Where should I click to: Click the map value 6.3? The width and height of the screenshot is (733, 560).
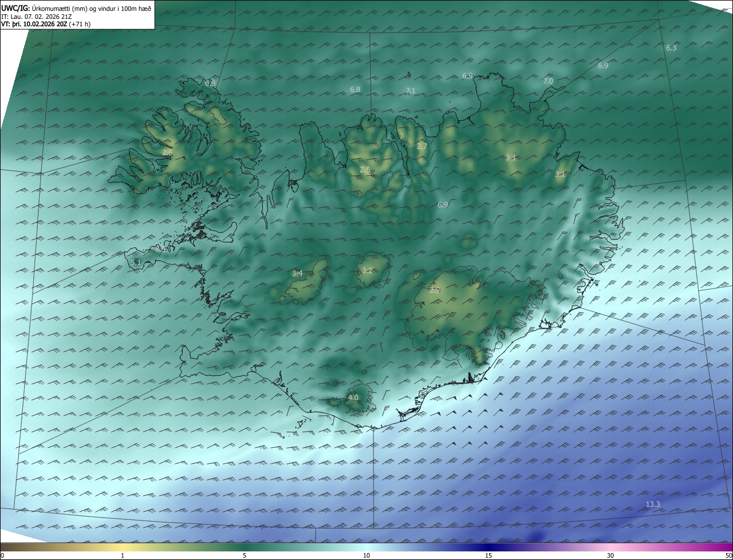point(671,48)
